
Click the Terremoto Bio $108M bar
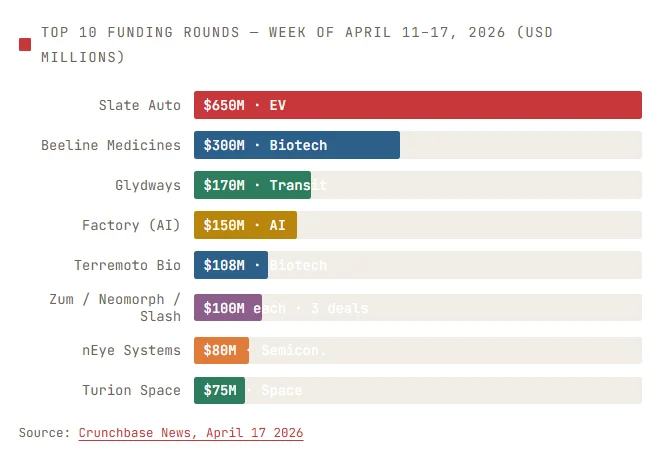pos(230,265)
